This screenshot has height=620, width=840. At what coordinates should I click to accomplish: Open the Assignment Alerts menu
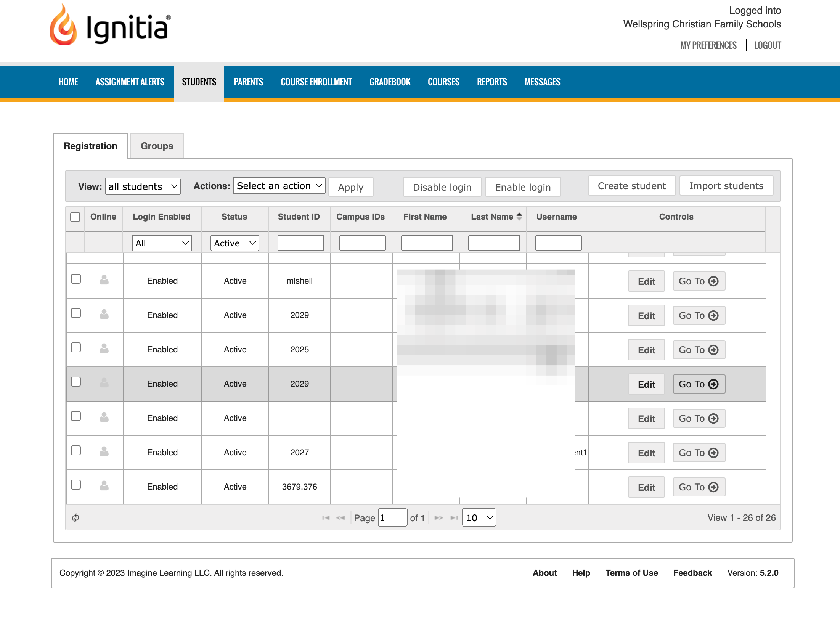pos(130,82)
